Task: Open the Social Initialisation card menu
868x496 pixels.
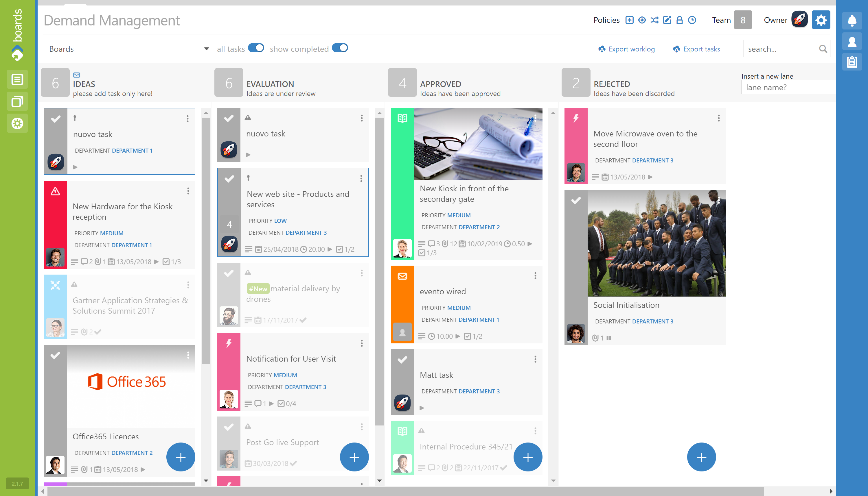Action: click(x=719, y=201)
